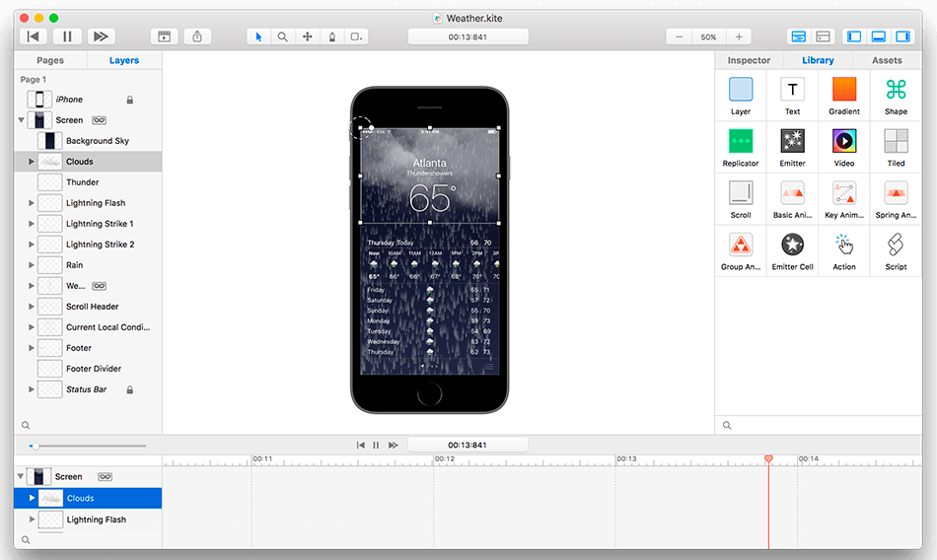The width and height of the screenshot is (937, 560).
Task: Choose the Action library item
Action: point(843,251)
